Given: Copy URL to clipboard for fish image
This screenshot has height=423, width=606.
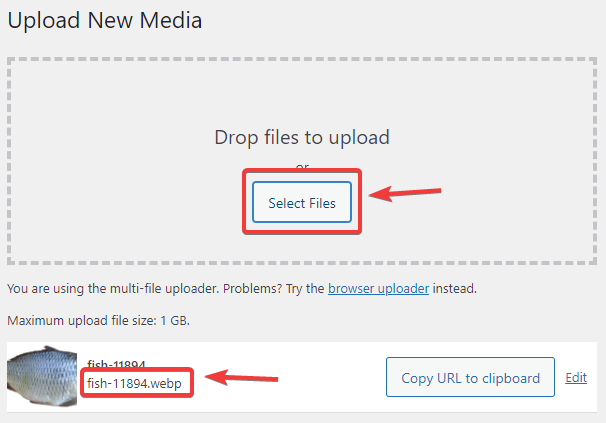Looking at the screenshot, I should (x=470, y=377).
